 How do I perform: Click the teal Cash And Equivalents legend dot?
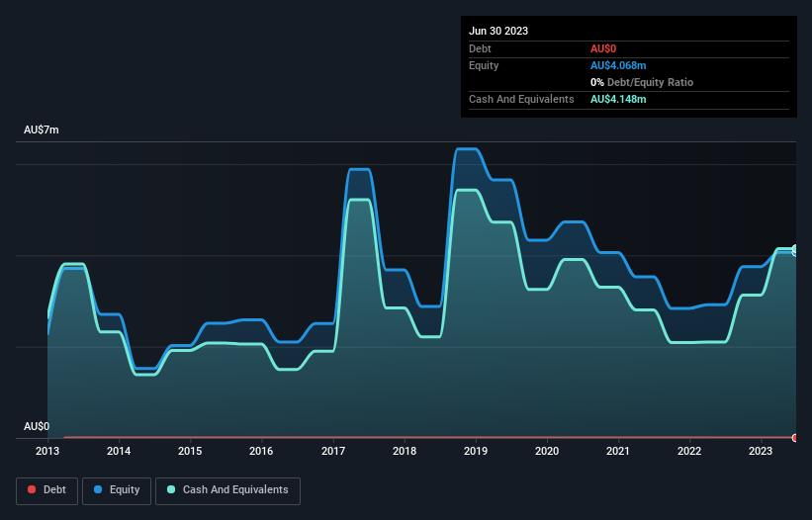(171, 489)
